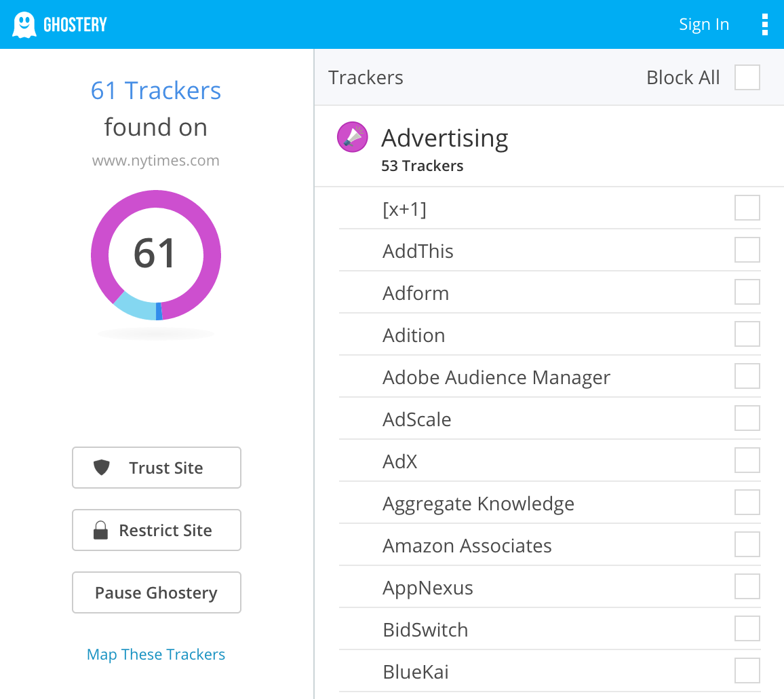Tick the Adition tracker checkbox
This screenshot has height=699, width=784.
(x=747, y=334)
